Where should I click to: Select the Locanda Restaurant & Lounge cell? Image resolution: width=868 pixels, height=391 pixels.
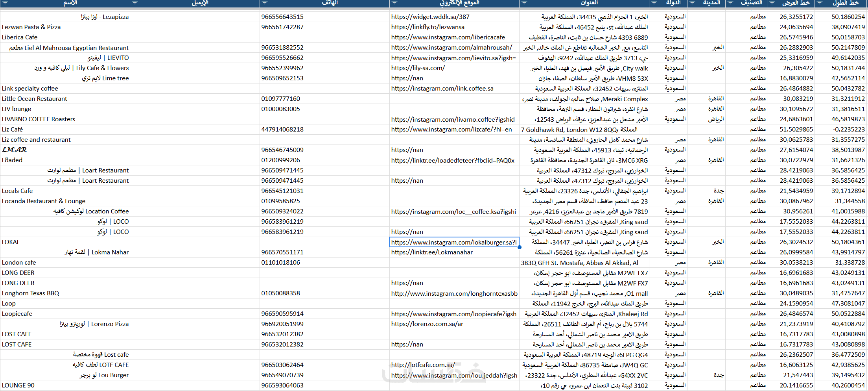(x=65, y=201)
